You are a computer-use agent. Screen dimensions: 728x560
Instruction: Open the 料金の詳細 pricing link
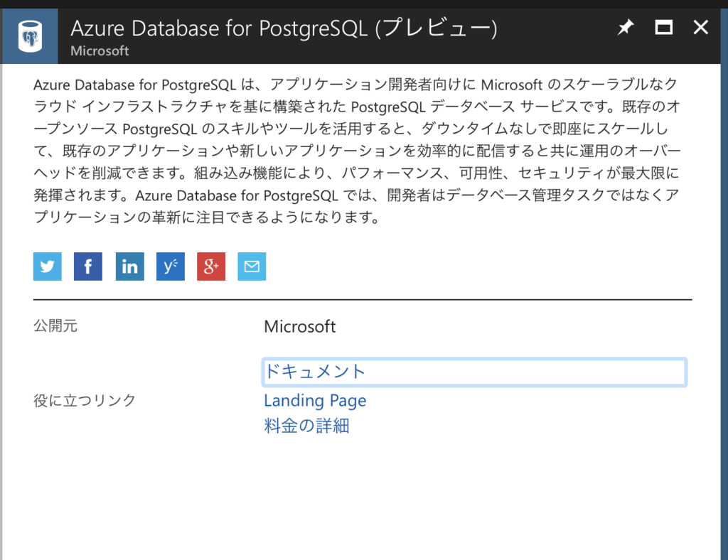click(x=307, y=426)
